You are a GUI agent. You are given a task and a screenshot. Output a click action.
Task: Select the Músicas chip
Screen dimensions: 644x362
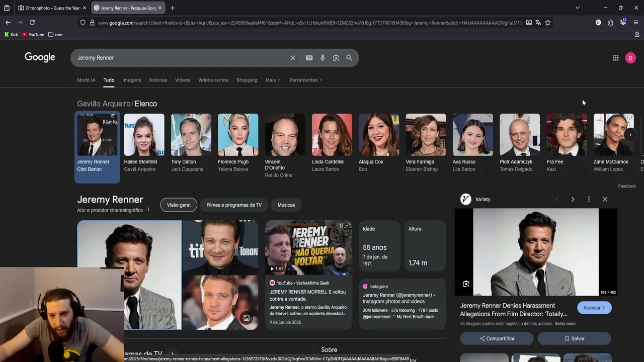pos(286,205)
